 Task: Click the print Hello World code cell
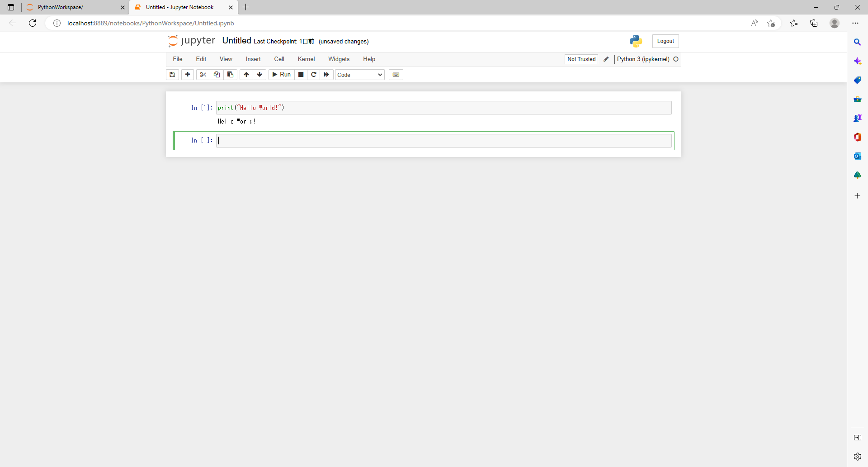444,108
